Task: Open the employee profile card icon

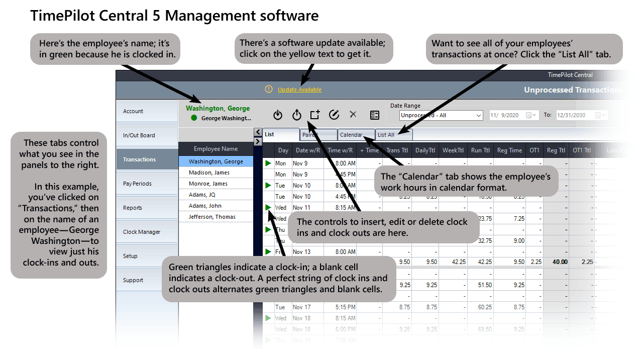Action: coord(375,115)
